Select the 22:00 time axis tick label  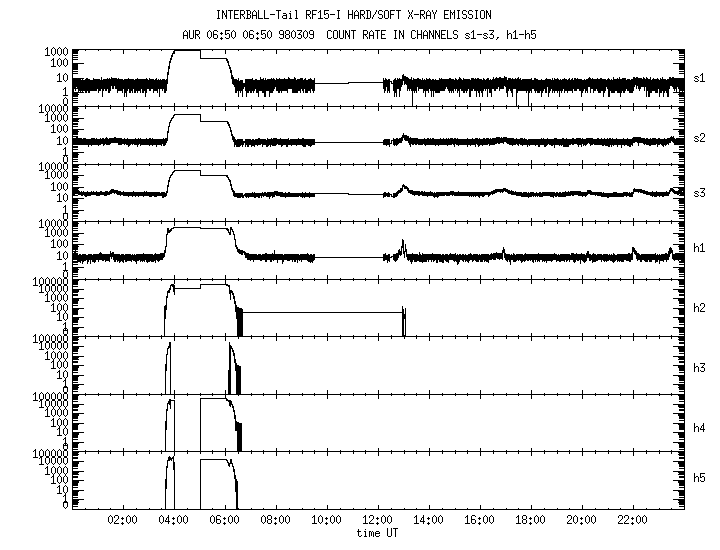[x=632, y=520]
